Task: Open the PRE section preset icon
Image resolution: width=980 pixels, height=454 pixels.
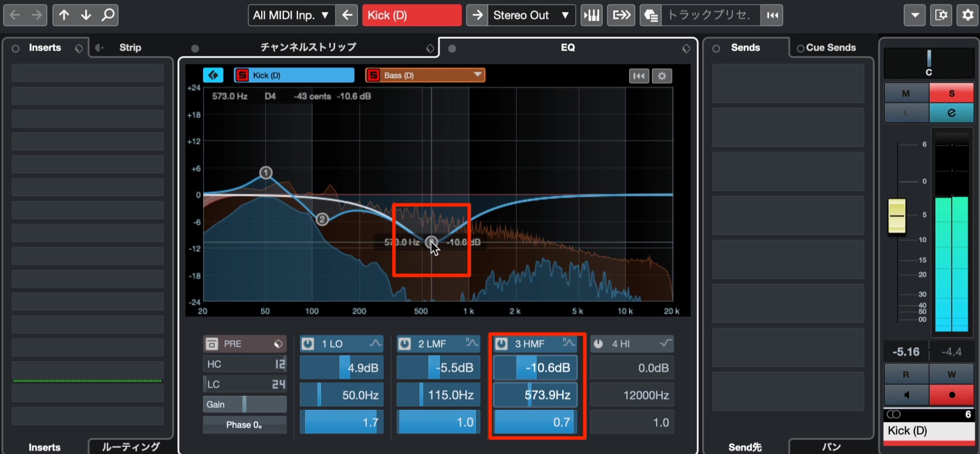Action: [278, 344]
